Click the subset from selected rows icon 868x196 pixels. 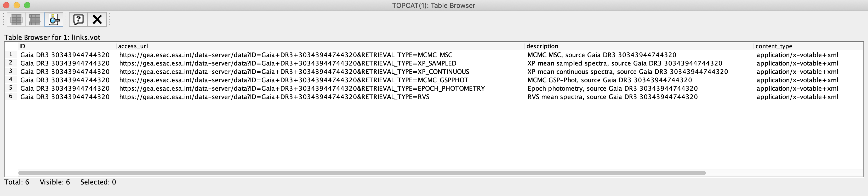tap(16, 19)
